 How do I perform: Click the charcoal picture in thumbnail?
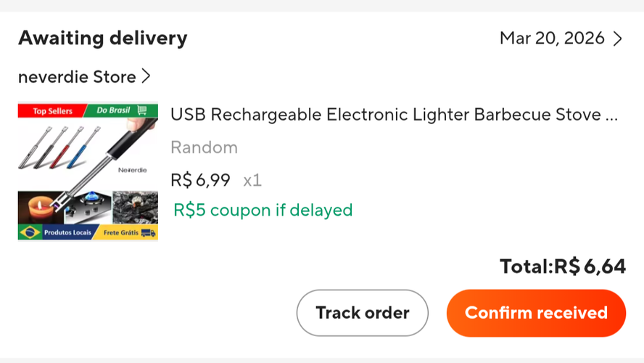click(135, 207)
